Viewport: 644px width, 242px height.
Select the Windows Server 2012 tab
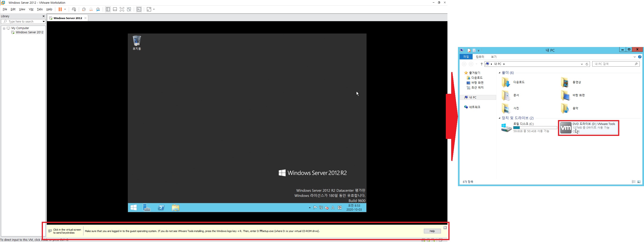(67, 18)
